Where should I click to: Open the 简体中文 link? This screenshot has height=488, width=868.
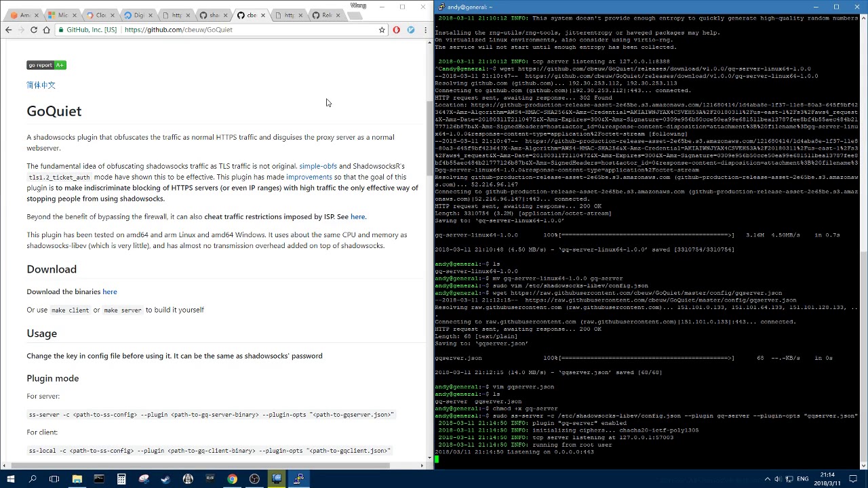(41, 85)
